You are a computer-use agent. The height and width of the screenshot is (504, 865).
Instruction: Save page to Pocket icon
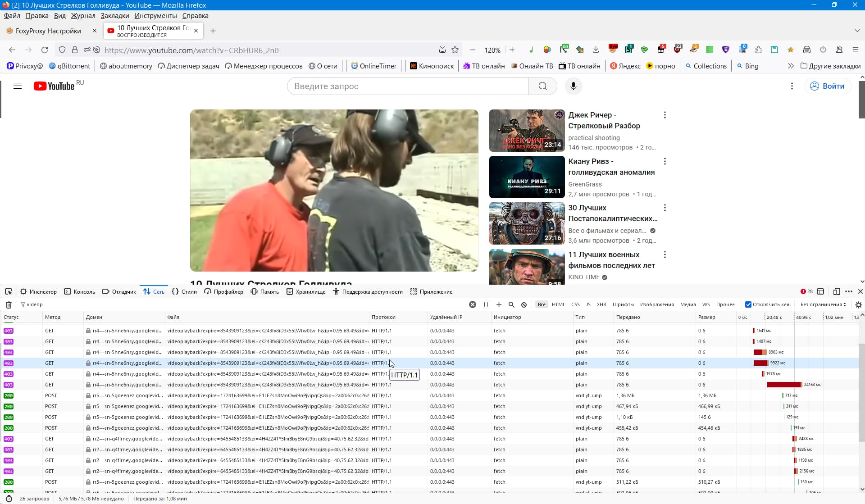tap(442, 50)
